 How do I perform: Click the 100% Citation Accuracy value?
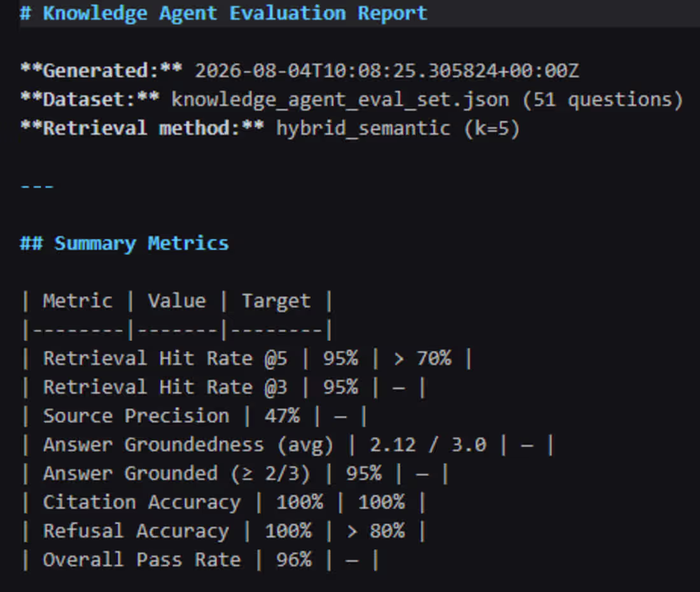(300, 503)
